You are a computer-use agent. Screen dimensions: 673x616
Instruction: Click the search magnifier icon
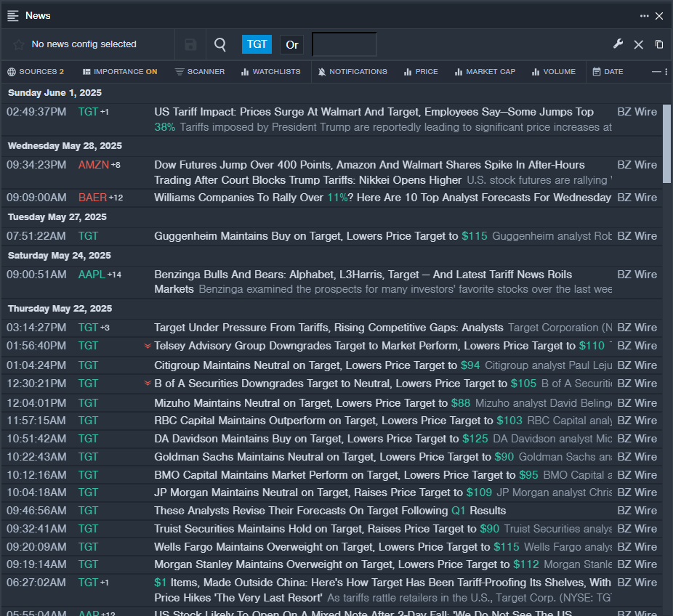pyautogui.click(x=220, y=44)
